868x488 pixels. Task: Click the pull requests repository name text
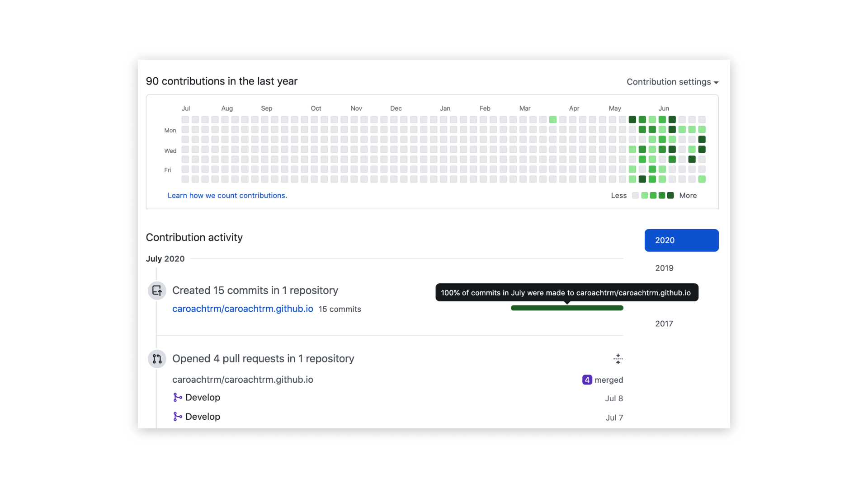242,380
